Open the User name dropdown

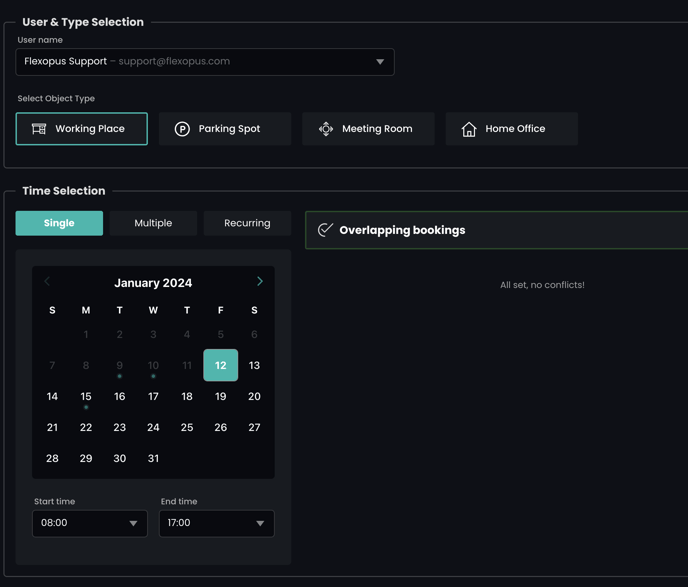click(x=205, y=62)
